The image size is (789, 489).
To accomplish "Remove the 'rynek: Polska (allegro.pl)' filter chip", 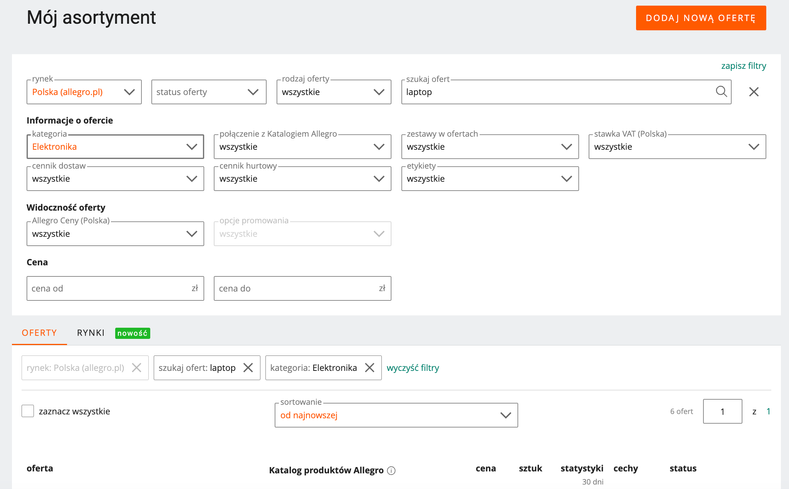I will (136, 368).
